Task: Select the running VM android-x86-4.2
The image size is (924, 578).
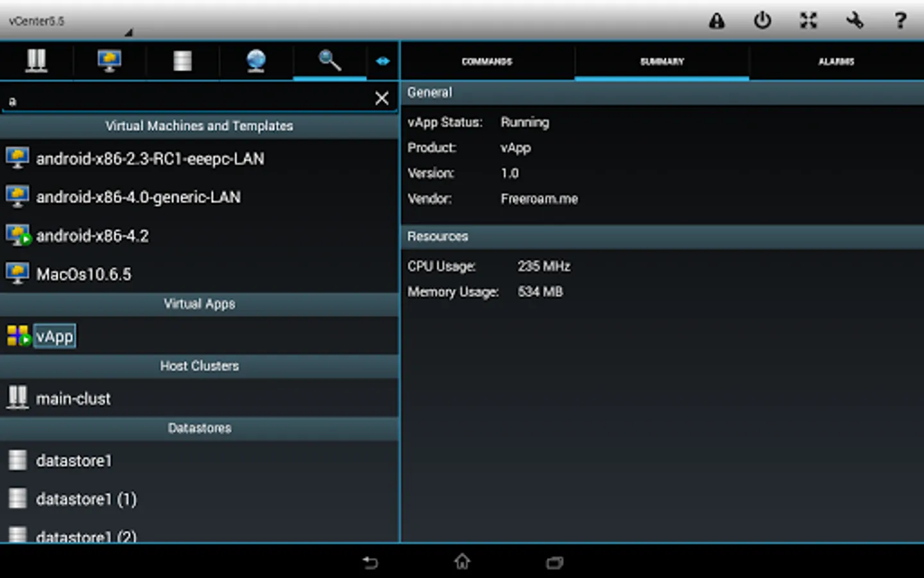Action: click(x=199, y=236)
